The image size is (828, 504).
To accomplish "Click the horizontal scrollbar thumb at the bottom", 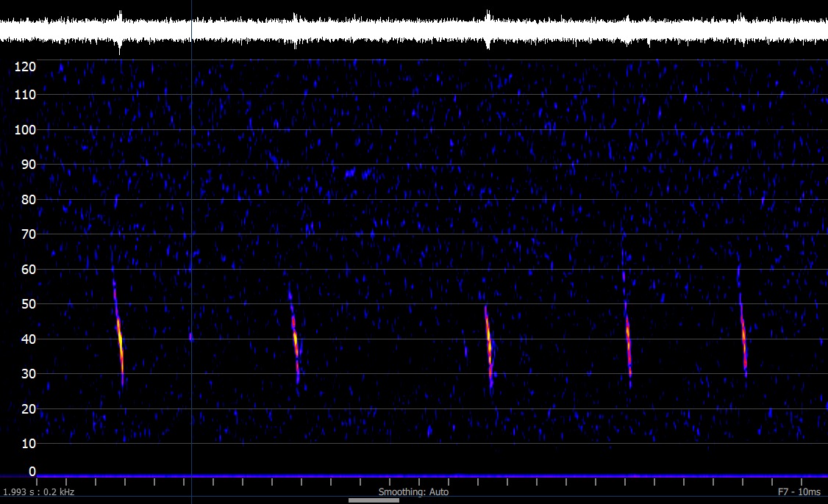I will tap(374, 500).
